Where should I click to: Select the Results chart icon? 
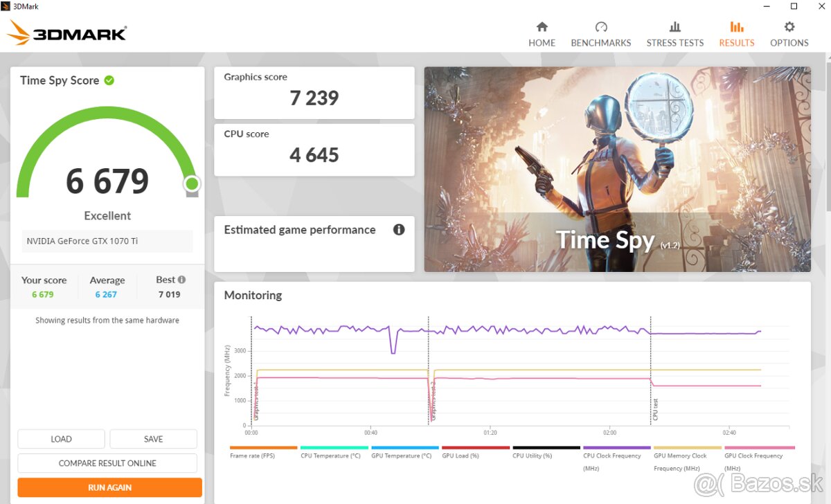click(736, 27)
